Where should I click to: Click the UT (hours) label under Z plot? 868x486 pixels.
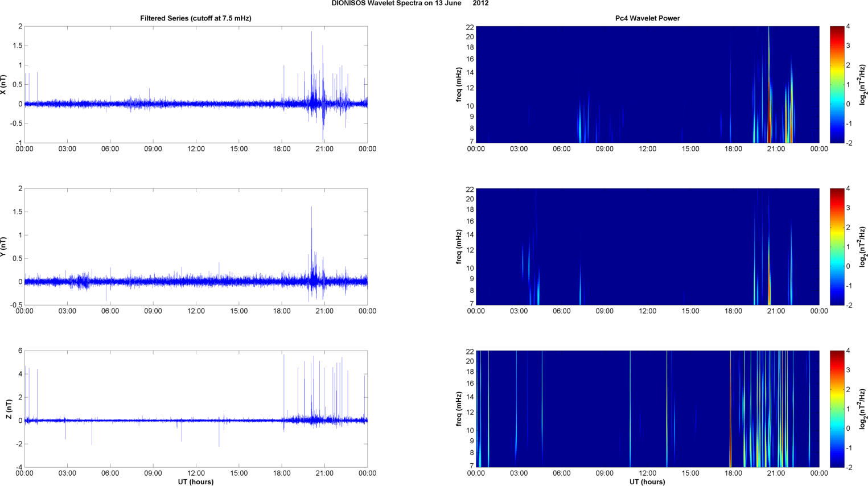click(195, 482)
